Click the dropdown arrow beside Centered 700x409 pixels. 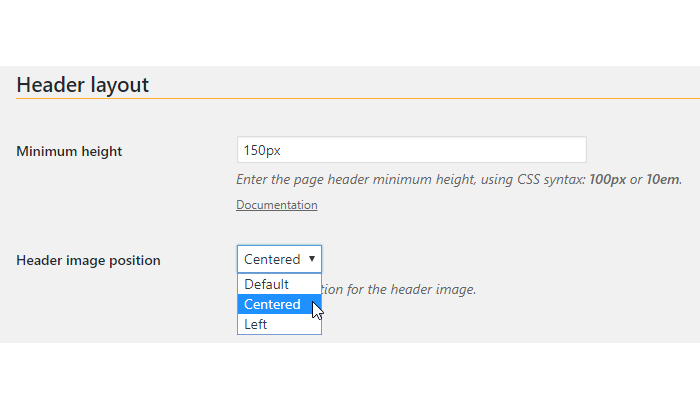pos(312,259)
